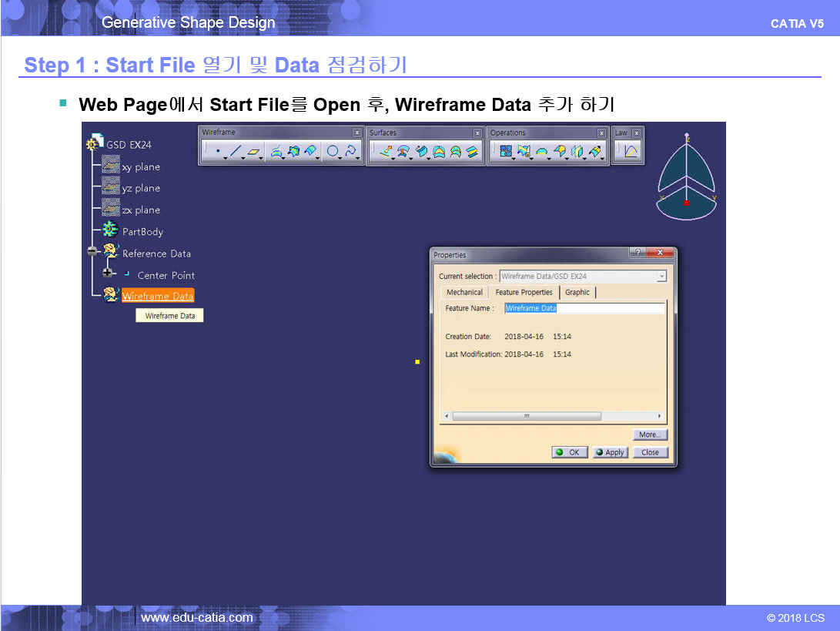Select the Line tool in Wireframe toolbar
Screen dimensions: 840x631
(x=236, y=152)
